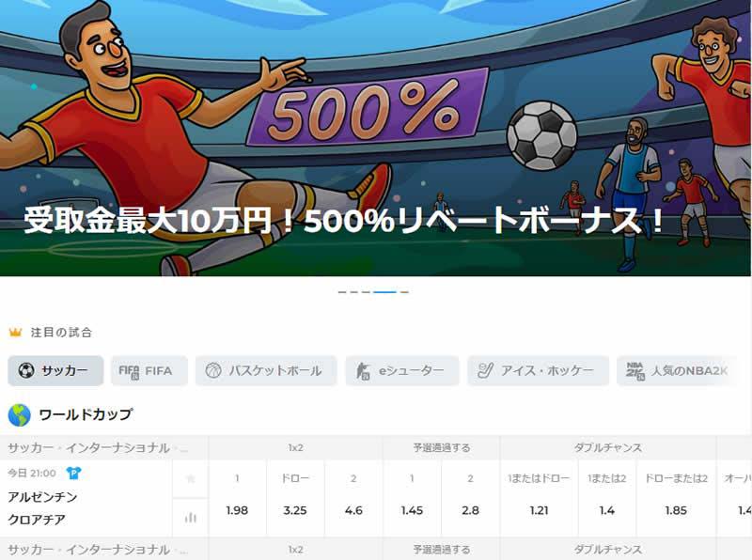Image resolution: width=752 pixels, height=560 pixels.
Task: Select draw odds 3.25
Action: (295, 510)
